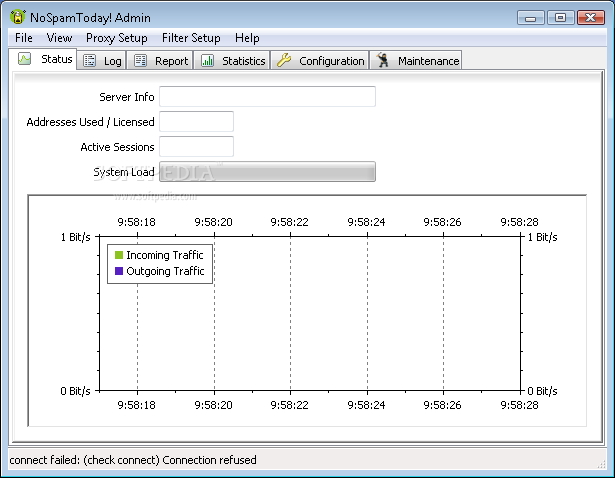Click the bottom axis 9:58:20 time label

click(213, 405)
